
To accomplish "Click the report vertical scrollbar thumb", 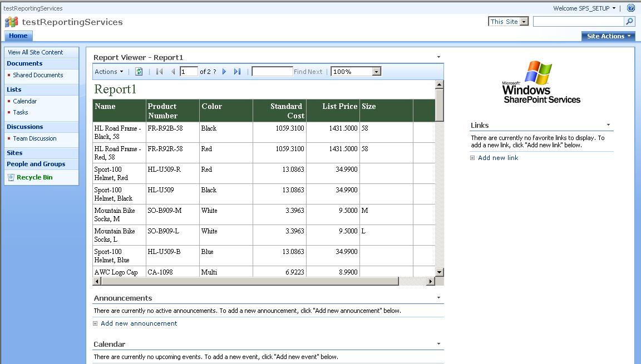I will click(440, 105).
